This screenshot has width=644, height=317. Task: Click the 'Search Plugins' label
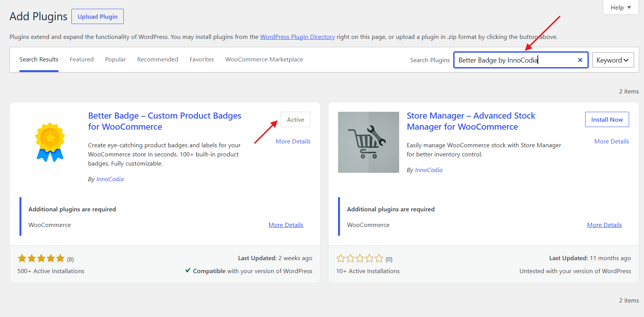click(x=430, y=60)
